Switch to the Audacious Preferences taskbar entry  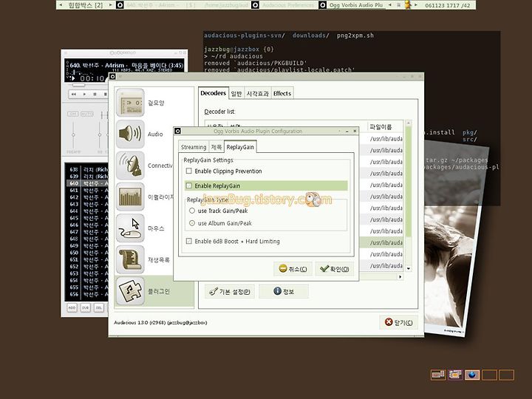point(285,4)
